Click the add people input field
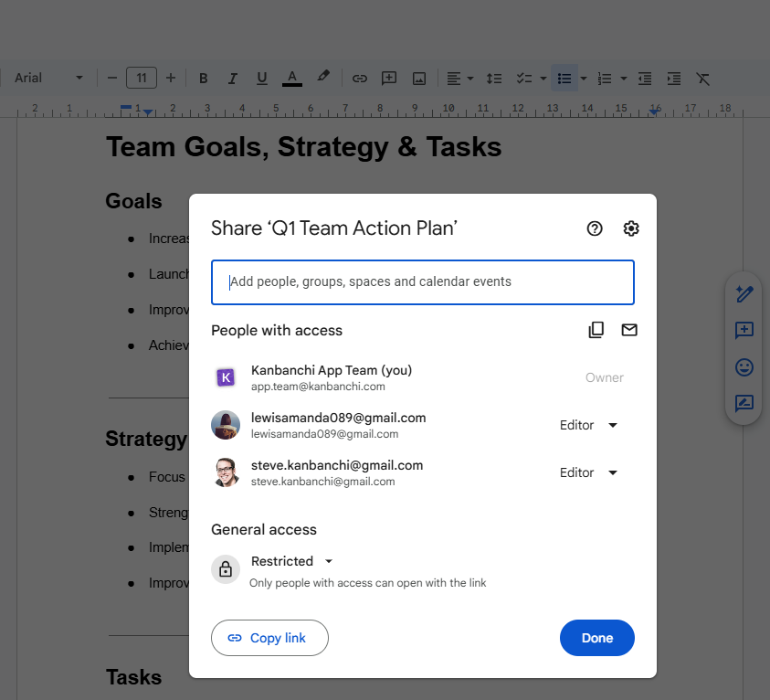The image size is (770, 700). 422,282
